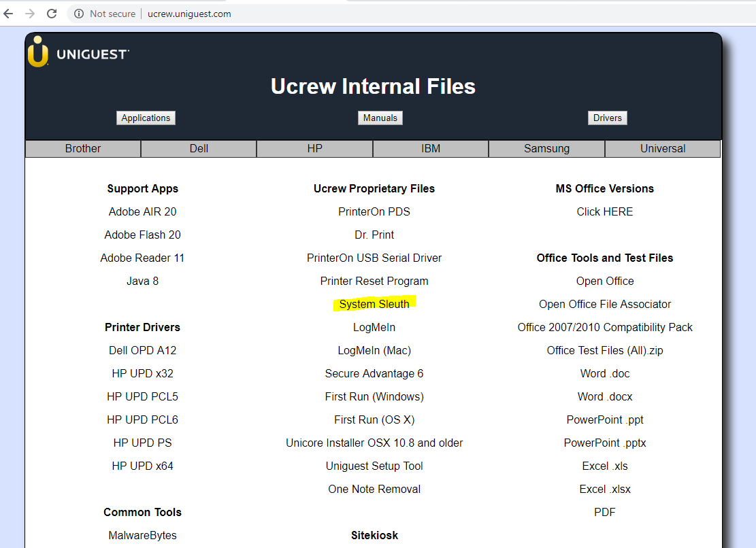Image resolution: width=756 pixels, height=548 pixels.
Task: Open the Uniguest Setup Tool link
Action: [374, 466]
